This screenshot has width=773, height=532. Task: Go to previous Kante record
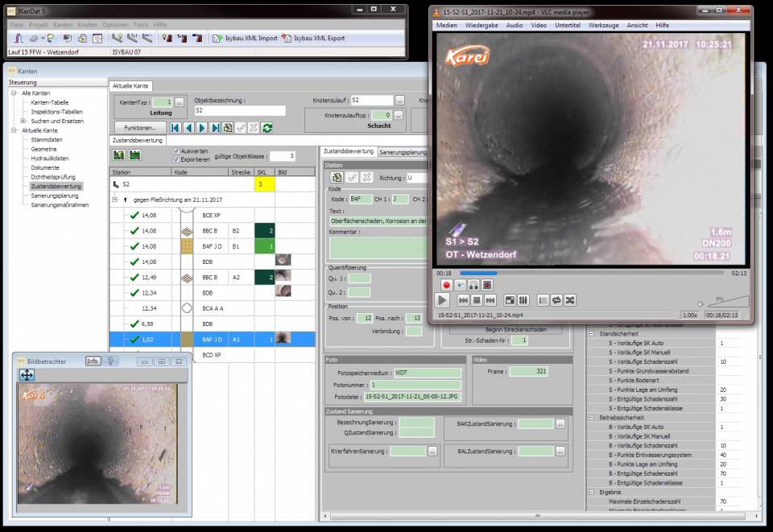point(188,128)
